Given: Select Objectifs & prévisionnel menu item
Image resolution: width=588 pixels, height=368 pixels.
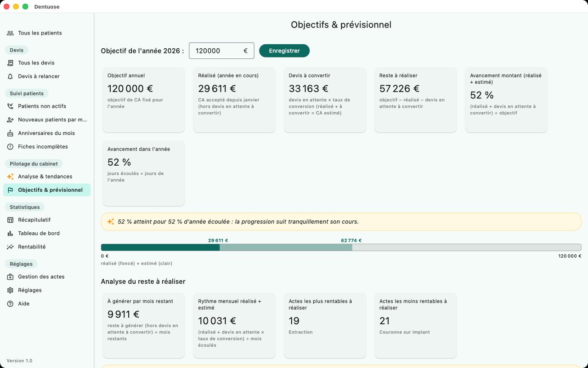Looking at the screenshot, I should pos(47,190).
